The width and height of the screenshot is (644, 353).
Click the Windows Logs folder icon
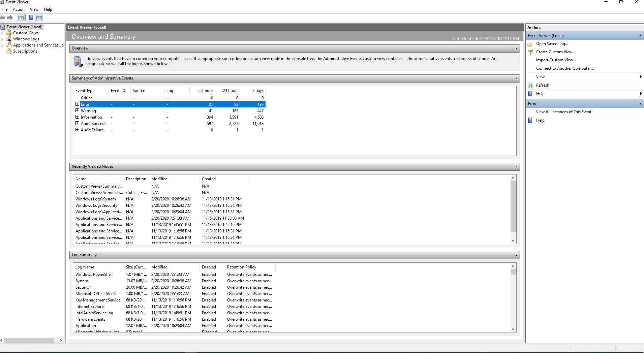point(9,39)
